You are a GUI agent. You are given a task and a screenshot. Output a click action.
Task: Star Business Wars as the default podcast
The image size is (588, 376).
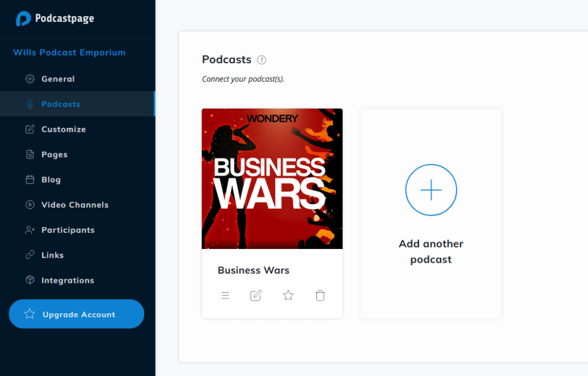tap(288, 295)
